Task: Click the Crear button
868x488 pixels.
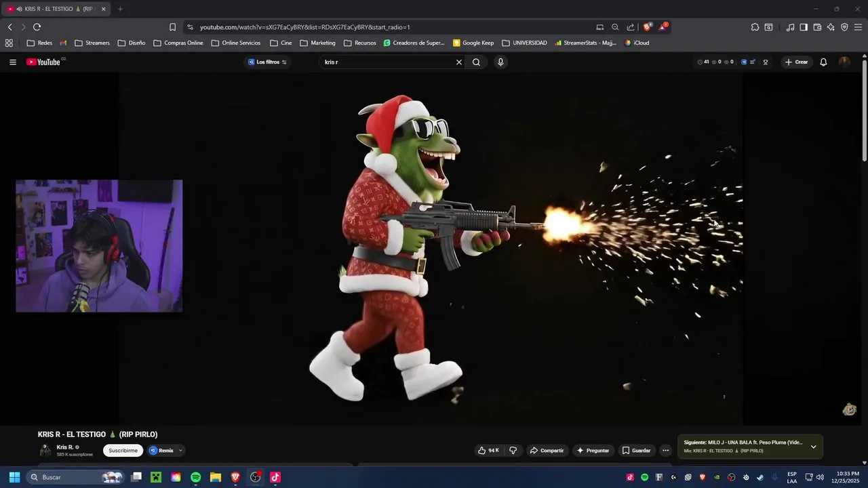Action: [796, 62]
